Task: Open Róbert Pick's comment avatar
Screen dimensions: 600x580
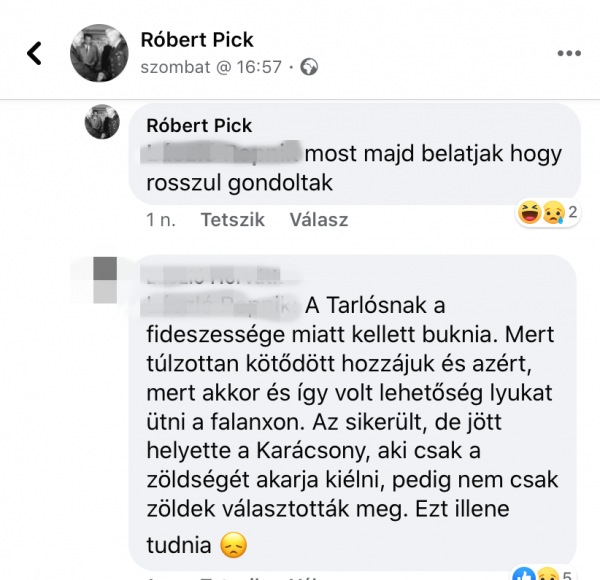Action: (x=102, y=122)
